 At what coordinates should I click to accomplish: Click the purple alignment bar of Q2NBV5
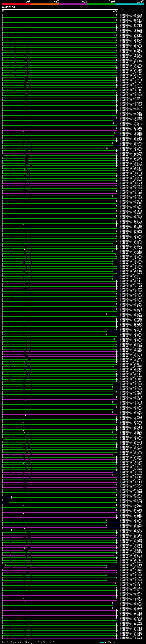coord(59,153)
